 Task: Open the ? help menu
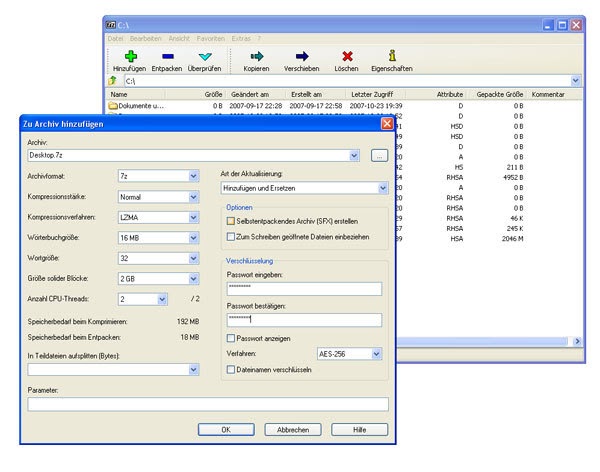(259, 39)
